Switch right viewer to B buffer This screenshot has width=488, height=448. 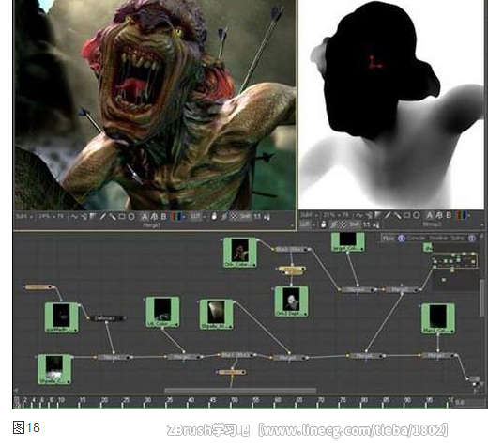[449, 215]
